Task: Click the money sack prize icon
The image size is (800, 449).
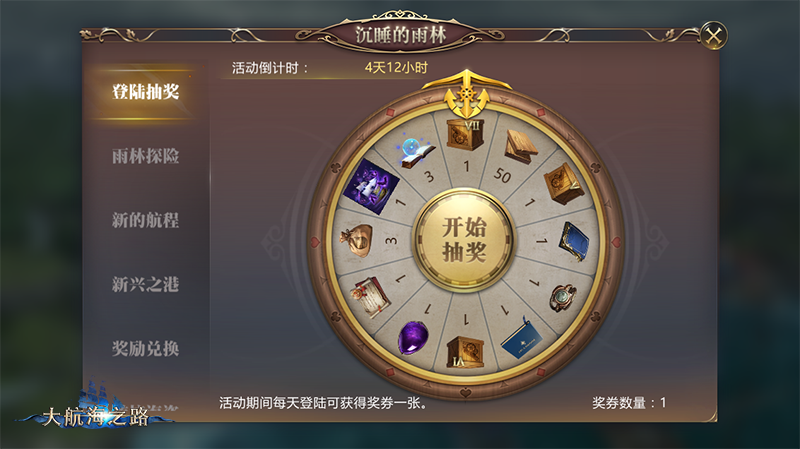Action: point(357,239)
